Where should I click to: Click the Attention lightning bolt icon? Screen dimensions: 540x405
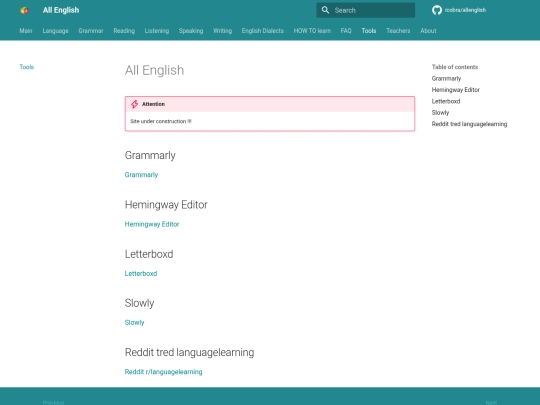(x=134, y=104)
